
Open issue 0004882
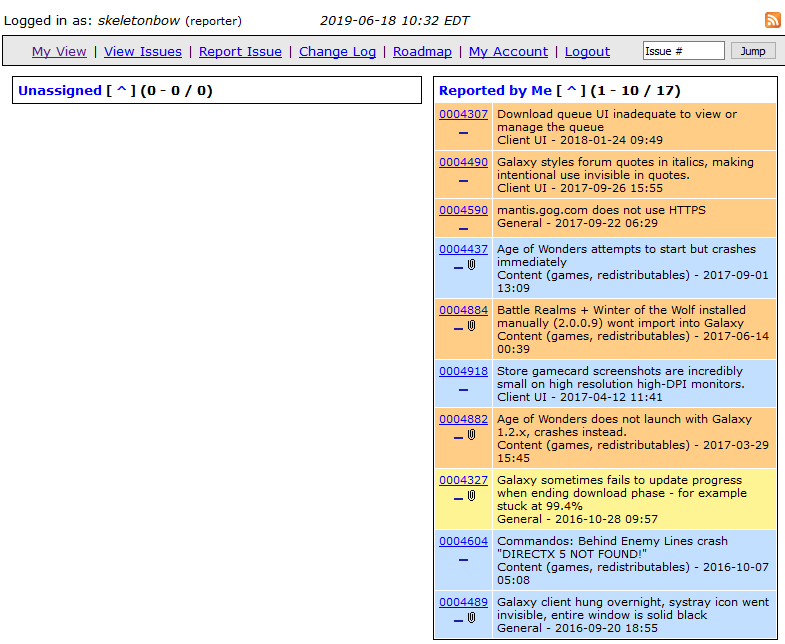[463, 420]
